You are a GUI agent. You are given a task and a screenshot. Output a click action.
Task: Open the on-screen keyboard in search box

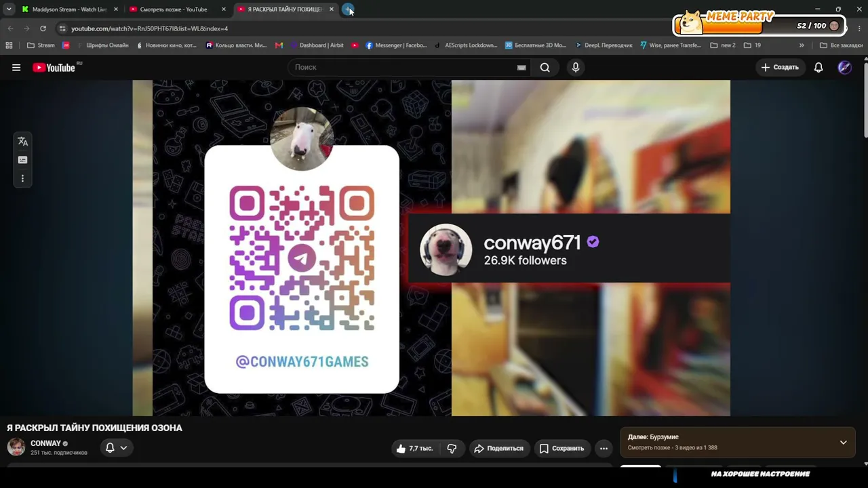(521, 67)
